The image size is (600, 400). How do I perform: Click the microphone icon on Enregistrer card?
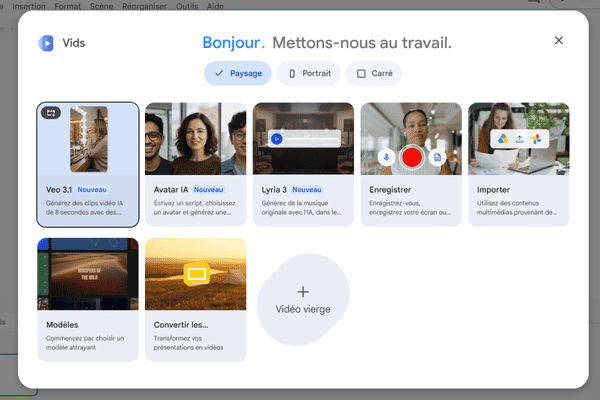tap(386, 157)
